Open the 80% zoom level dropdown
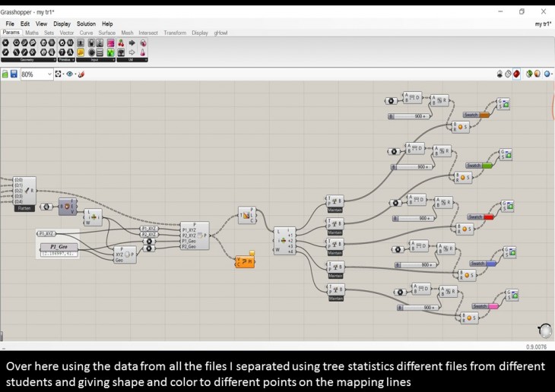The image size is (555, 392). point(50,74)
